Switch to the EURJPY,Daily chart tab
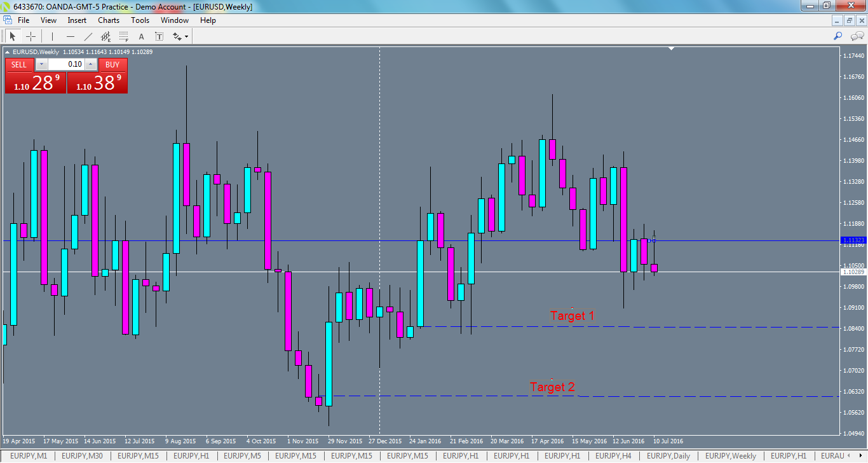This screenshot has height=463, width=868. (668, 456)
